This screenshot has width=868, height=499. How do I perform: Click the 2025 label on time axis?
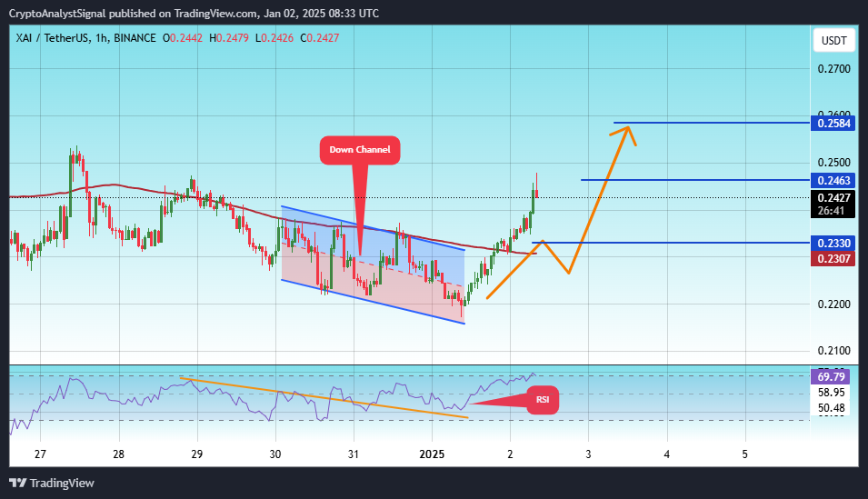coord(432,454)
